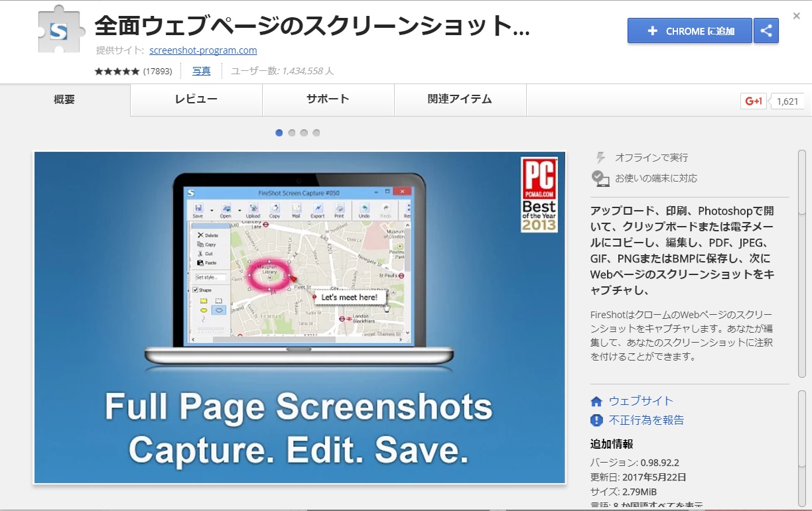Open the サポート tab
812x511 pixels.
[328, 99]
